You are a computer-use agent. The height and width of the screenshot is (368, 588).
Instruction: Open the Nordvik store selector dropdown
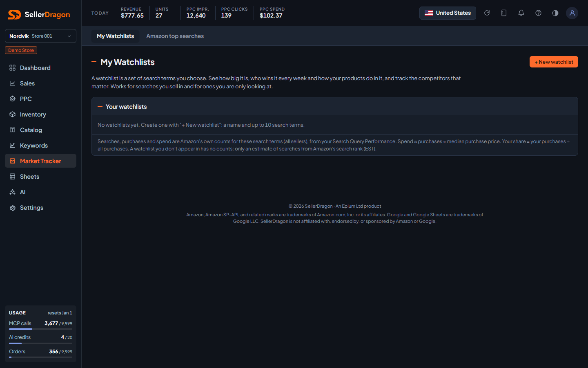[x=40, y=36]
